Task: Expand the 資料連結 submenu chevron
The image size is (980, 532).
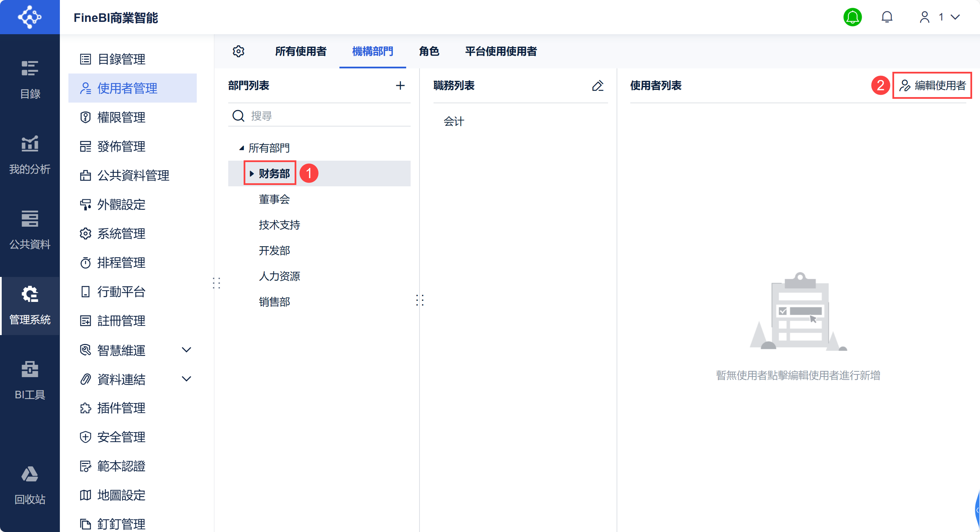Action: (x=186, y=379)
